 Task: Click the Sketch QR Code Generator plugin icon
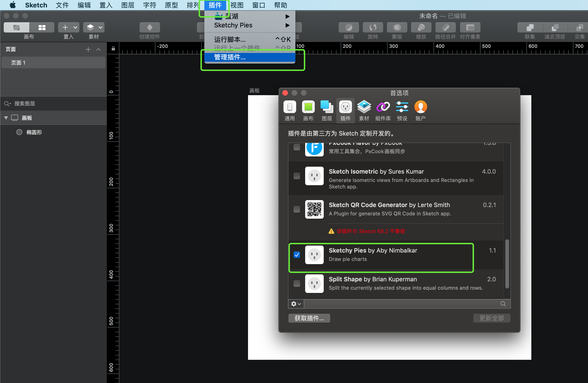314,209
